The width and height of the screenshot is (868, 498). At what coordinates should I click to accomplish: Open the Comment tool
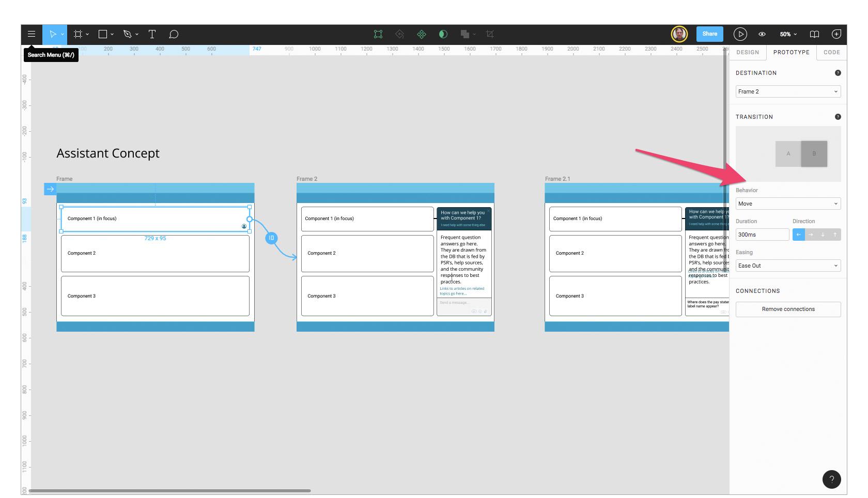click(x=174, y=34)
